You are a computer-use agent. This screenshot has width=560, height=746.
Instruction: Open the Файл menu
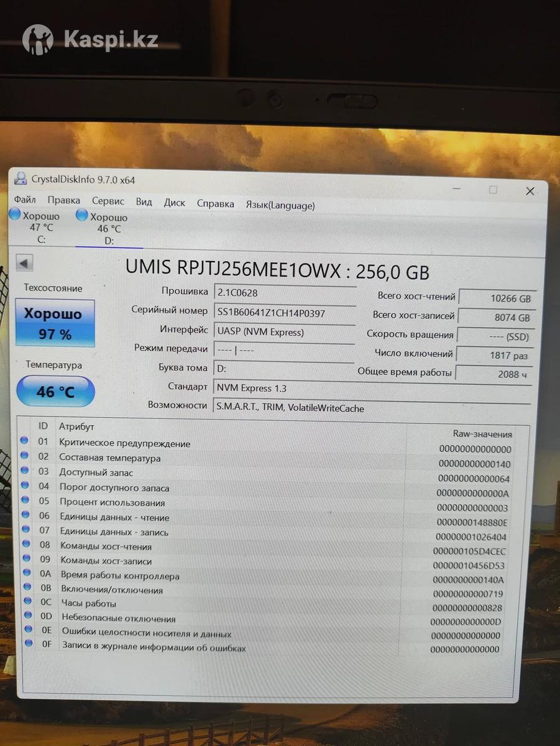pyautogui.click(x=25, y=200)
